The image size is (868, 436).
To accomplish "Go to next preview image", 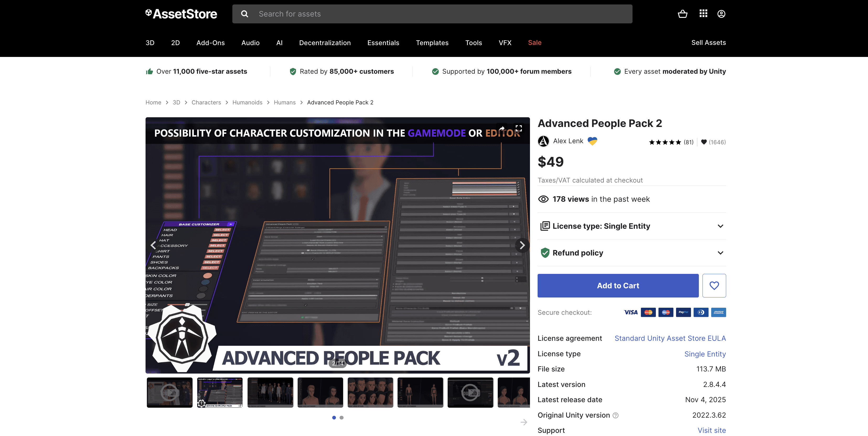I will pos(522,245).
